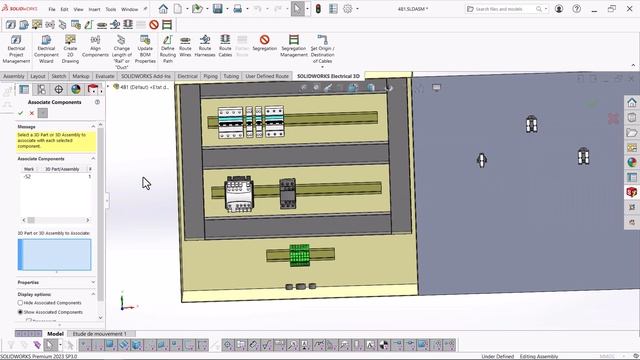Click the Create 2D Drawing tool
The image size is (640, 360).
70,49
